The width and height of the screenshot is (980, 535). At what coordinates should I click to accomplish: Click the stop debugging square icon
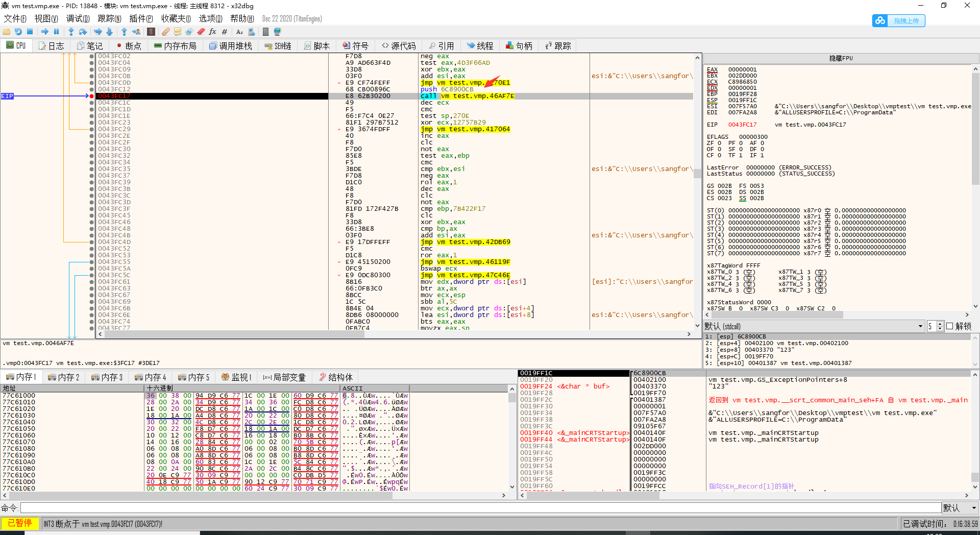click(x=30, y=32)
